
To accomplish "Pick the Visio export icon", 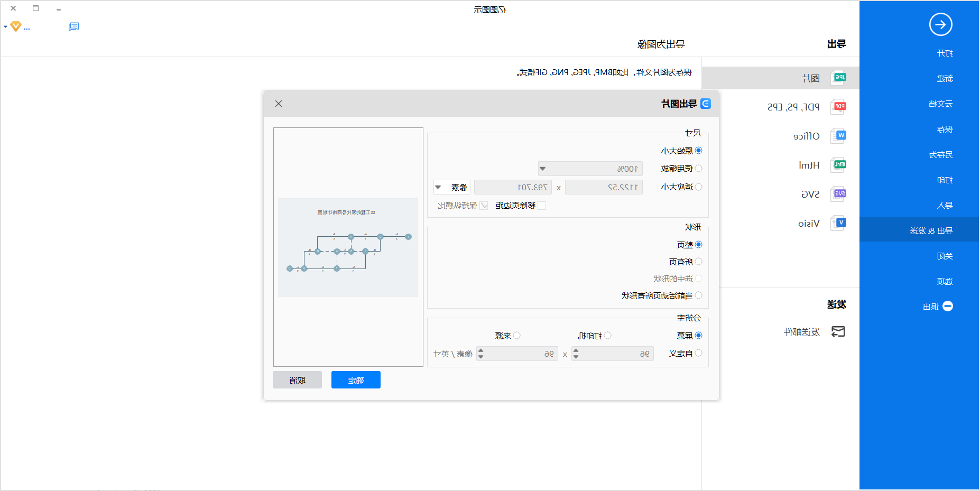I will click(838, 223).
